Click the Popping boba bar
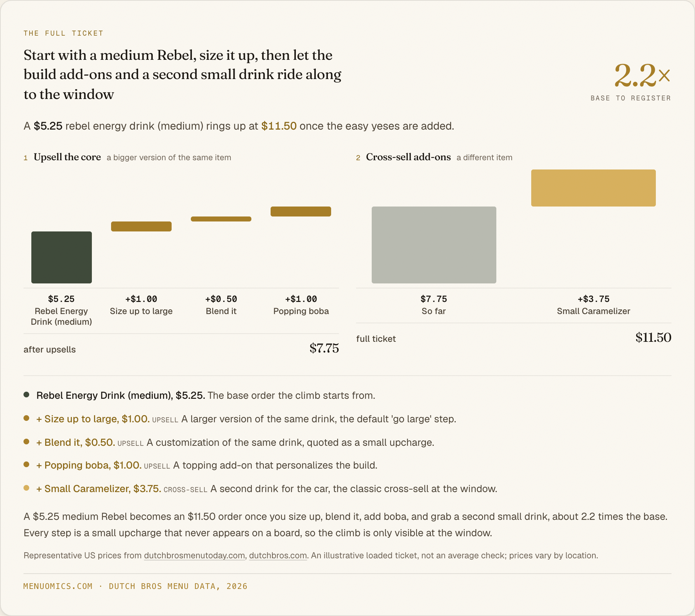This screenshot has height=616, width=695. [x=301, y=212]
